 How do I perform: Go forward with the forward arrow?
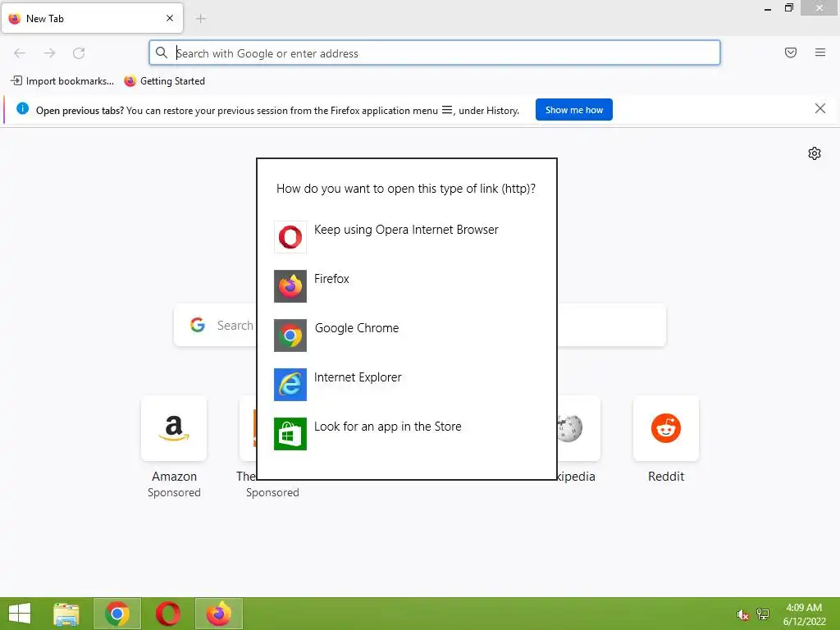tap(49, 53)
